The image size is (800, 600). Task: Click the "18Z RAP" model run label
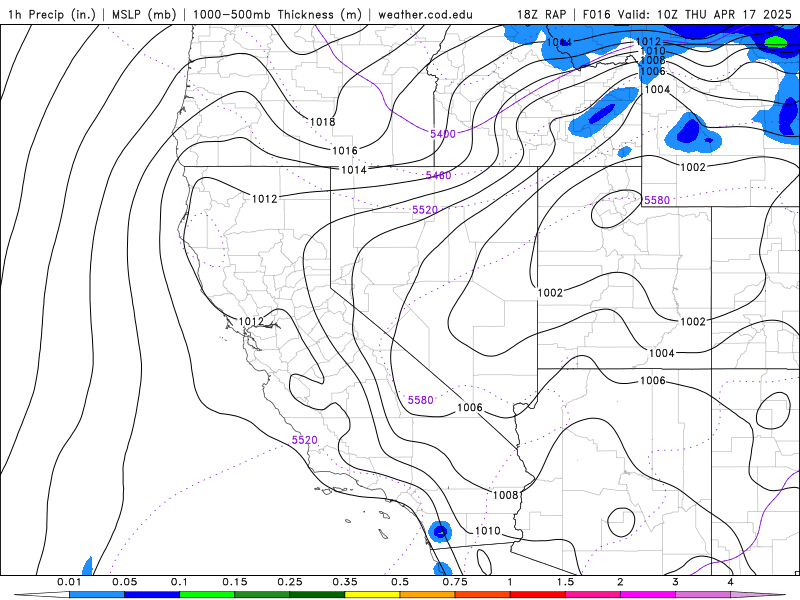(x=541, y=14)
